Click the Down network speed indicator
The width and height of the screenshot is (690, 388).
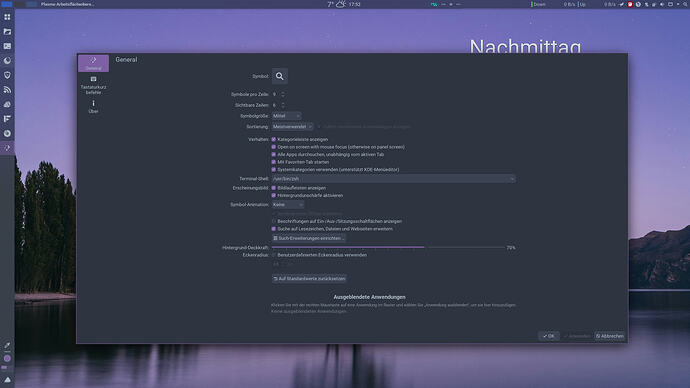(x=539, y=4)
